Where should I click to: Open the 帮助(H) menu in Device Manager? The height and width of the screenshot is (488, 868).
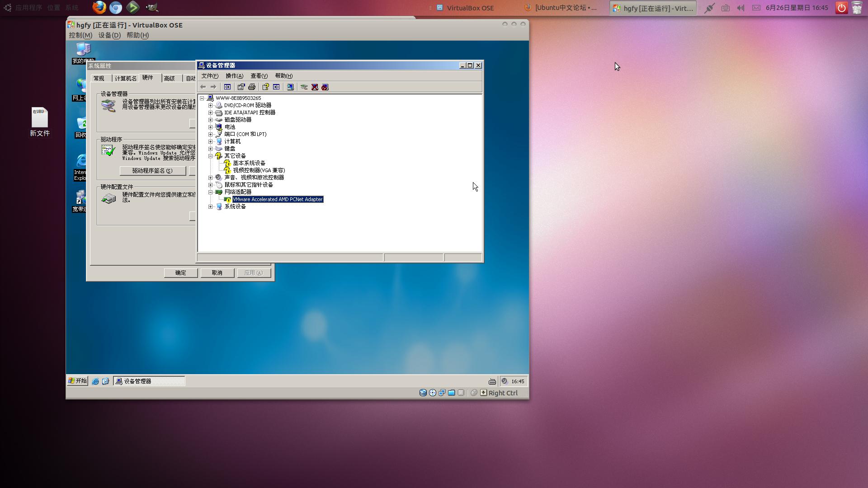(283, 76)
